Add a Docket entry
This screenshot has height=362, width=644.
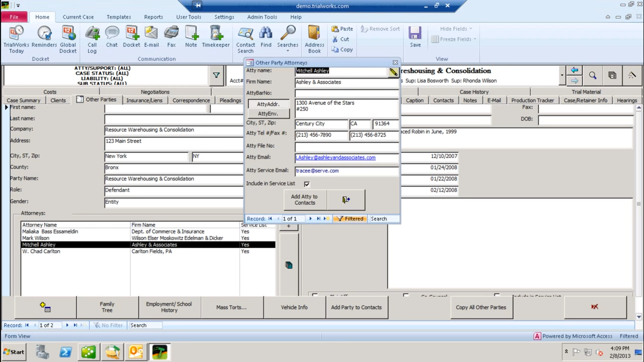(132, 37)
